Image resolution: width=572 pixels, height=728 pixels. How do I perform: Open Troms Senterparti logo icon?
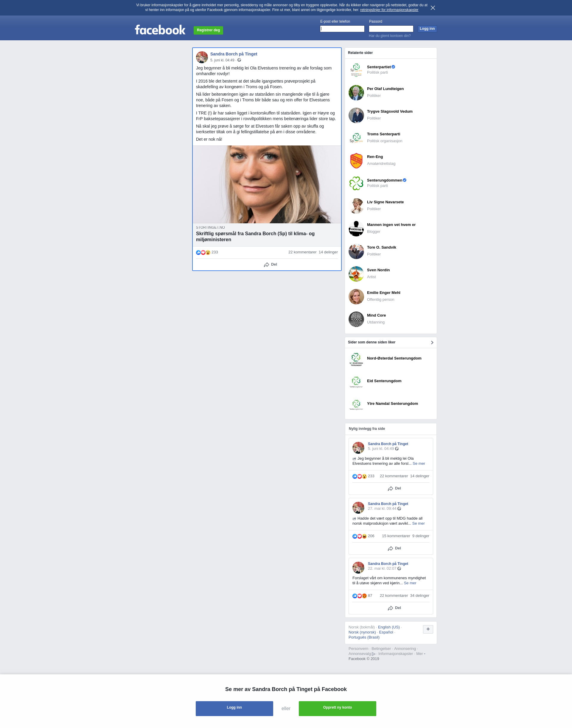pos(356,138)
